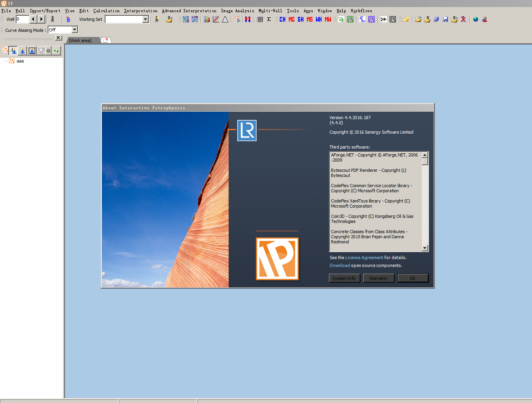Switch to the (Work area) tab

(x=80, y=40)
